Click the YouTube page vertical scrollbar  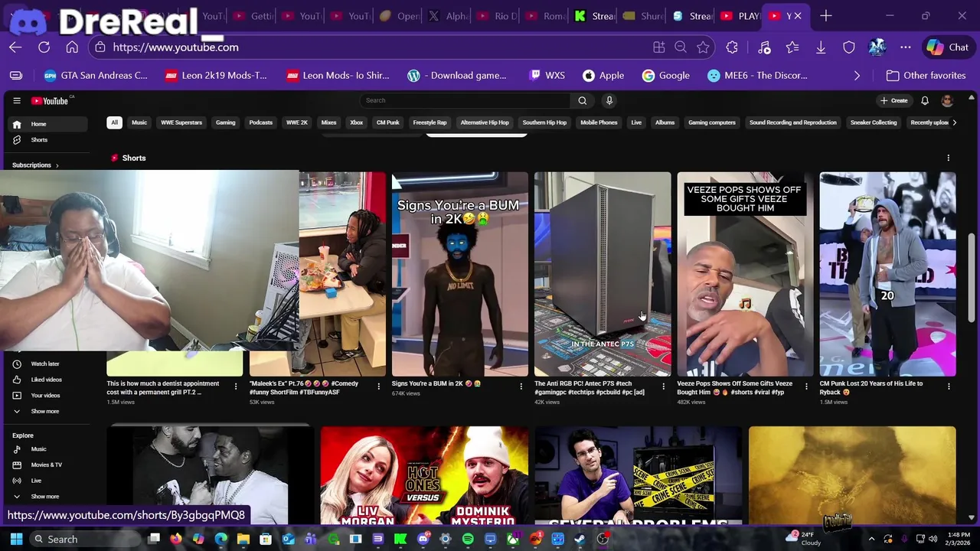coord(972,279)
